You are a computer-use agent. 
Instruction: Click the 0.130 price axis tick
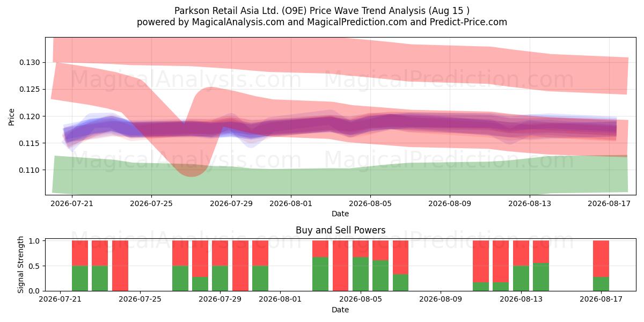coord(30,62)
